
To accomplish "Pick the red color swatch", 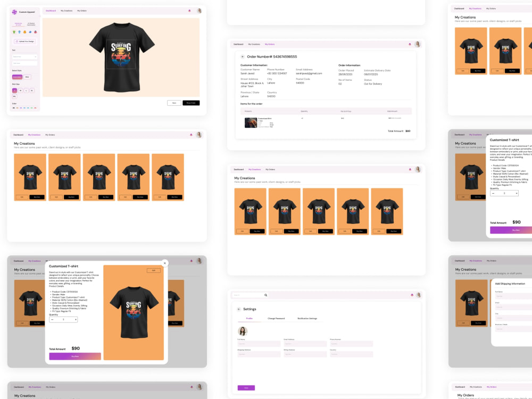I will (x=35, y=108).
